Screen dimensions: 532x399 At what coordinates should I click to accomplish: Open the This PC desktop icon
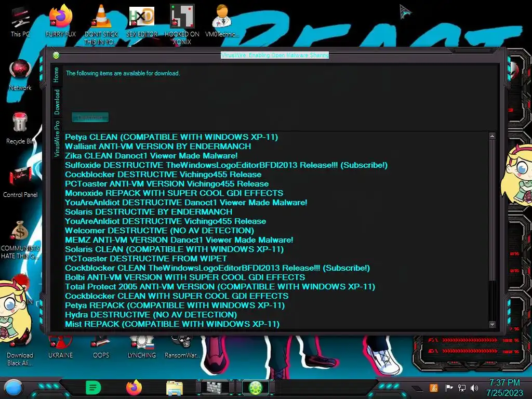(x=20, y=22)
